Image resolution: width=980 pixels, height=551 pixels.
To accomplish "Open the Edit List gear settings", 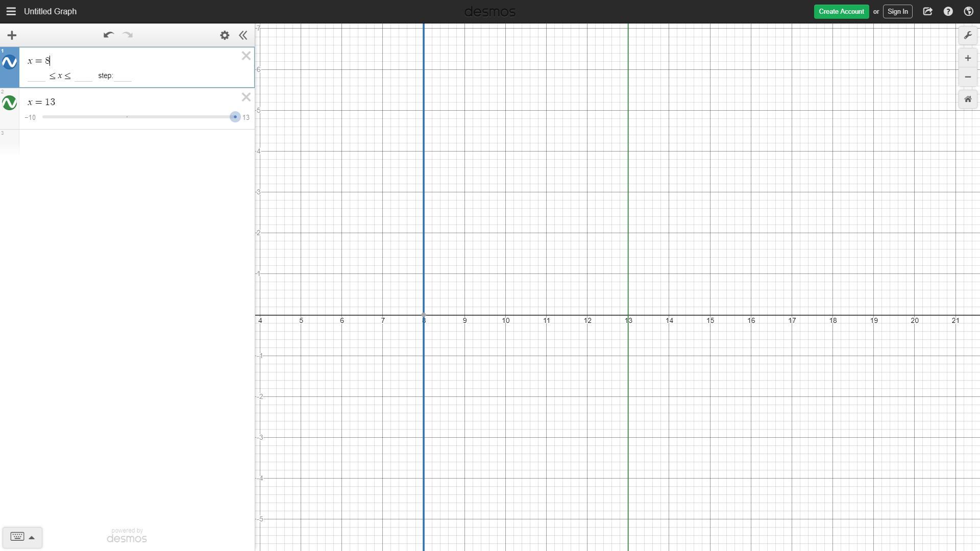I will [x=225, y=35].
